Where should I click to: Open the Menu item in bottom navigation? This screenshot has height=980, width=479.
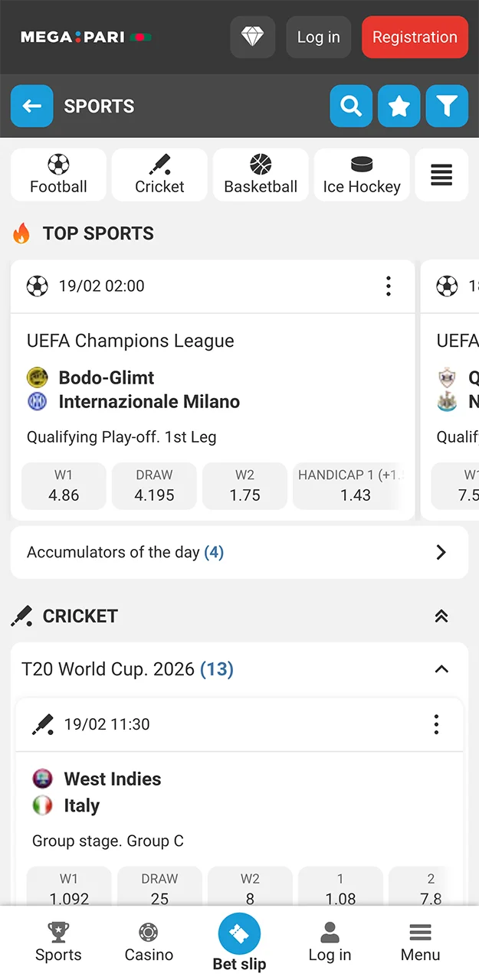click(x=420, y=942)
